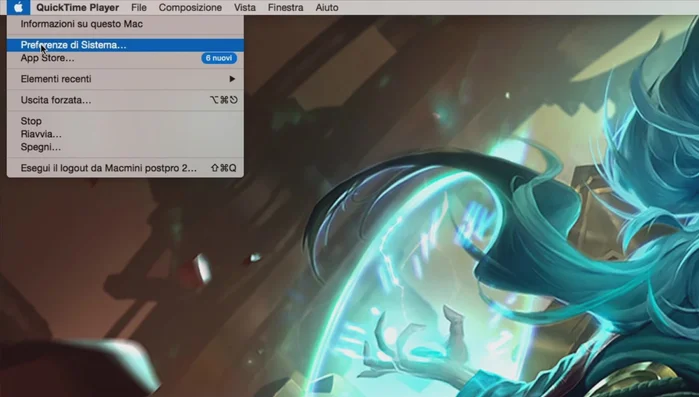Select Stop to sleep the Mac
The height and width of the screenshot is (397, 699).
point(125,121)
